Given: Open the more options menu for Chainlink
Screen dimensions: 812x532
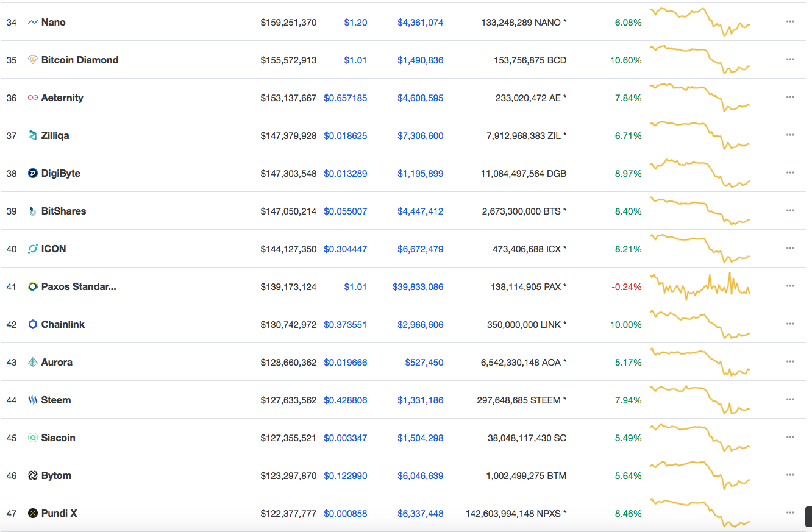Looking at the screenshot, I should point(790,324).
